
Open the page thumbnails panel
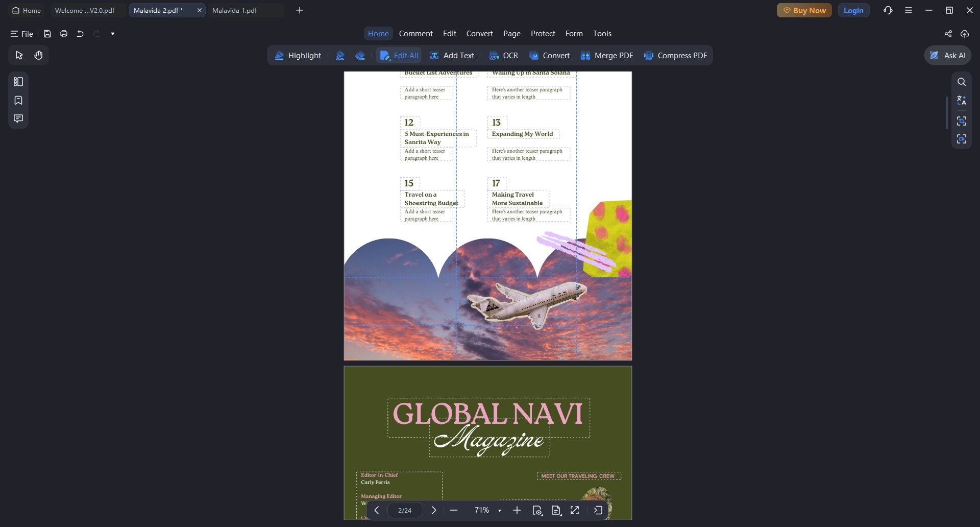coord(18,82)
